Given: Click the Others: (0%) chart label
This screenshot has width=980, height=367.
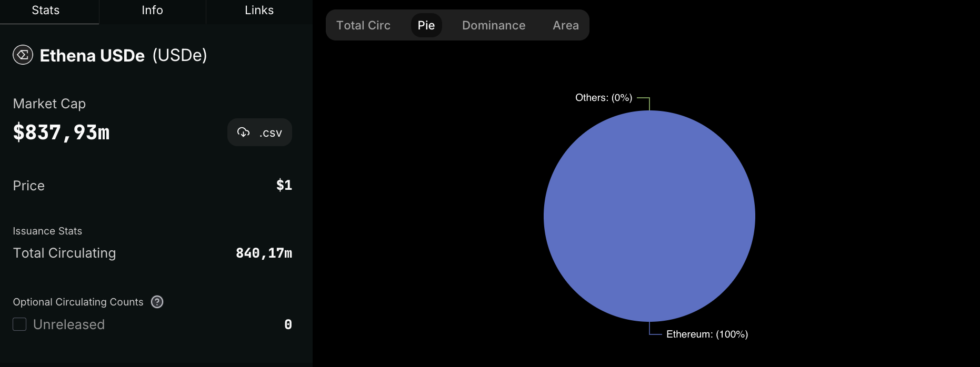Looking at the screenshot, I should tap(604, 98).
